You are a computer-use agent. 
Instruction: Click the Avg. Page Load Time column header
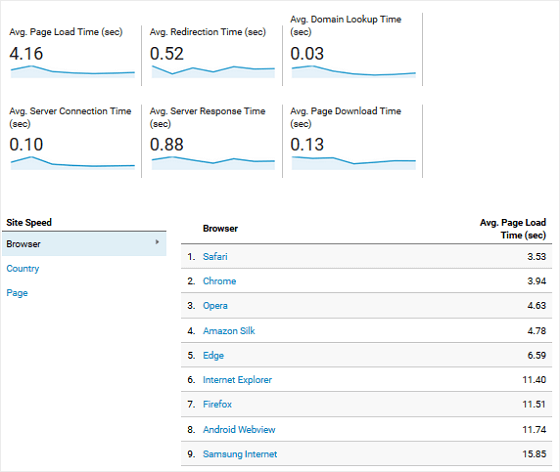pyautogui.click(x=513, y=229)
